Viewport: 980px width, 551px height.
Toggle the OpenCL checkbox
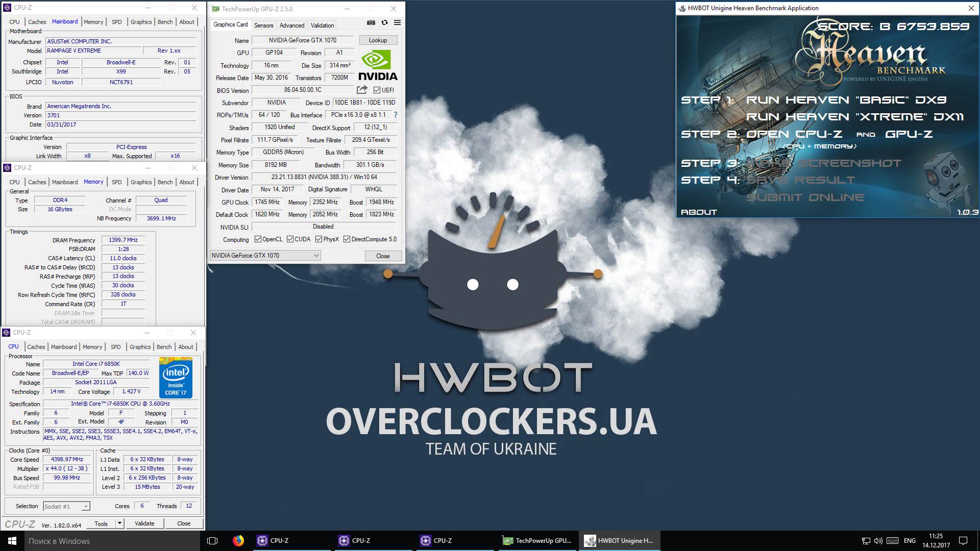(x=258, y=239)
